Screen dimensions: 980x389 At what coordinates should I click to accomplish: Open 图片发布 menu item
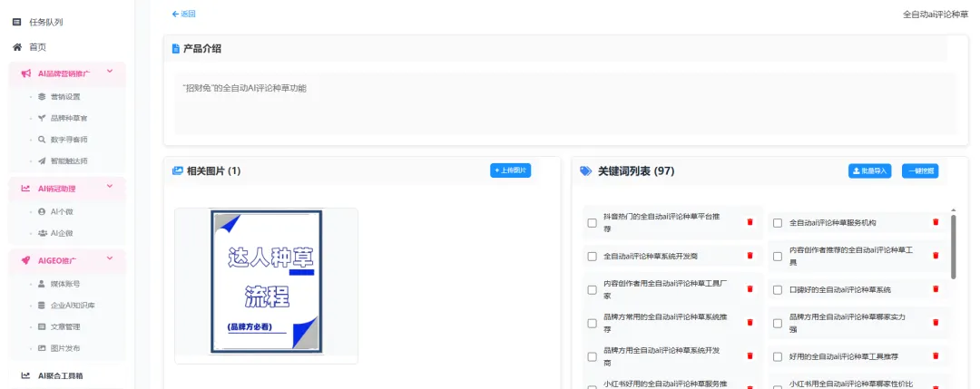[67, 348]
